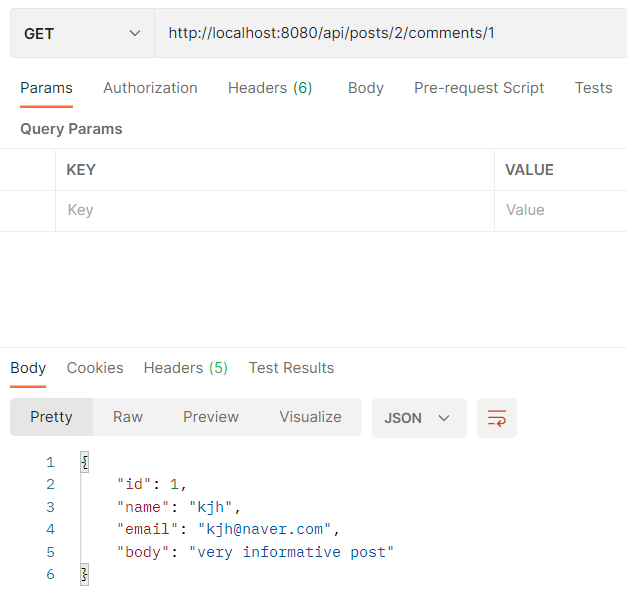Click the Value input in Query Params

pyautogui.click(x=561, y=210)
